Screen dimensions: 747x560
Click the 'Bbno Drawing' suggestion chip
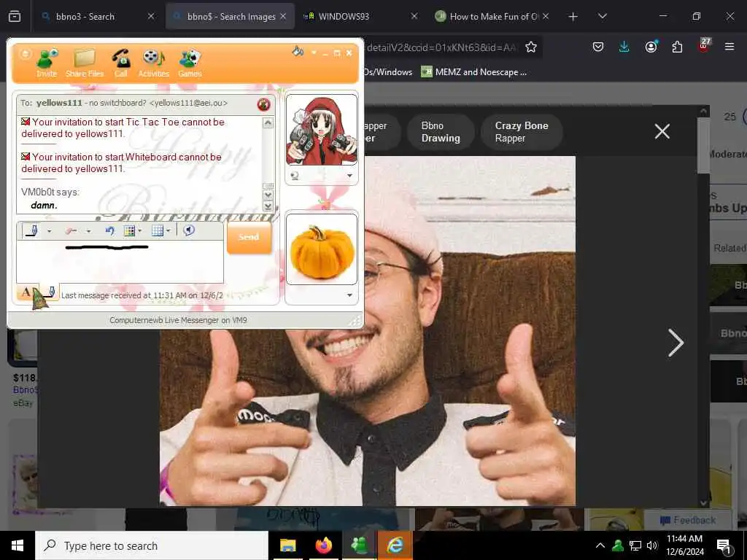pyautogui.click(x=441, y=132)
